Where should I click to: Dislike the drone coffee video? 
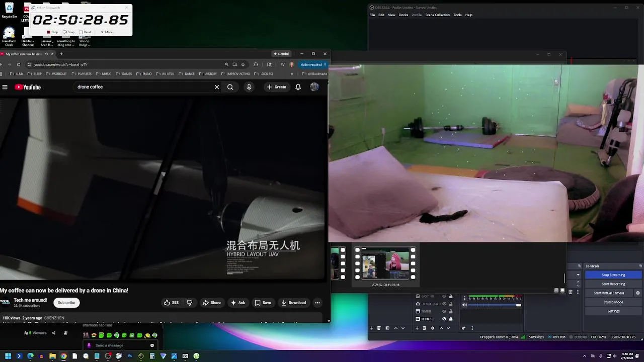pos(189,303)
